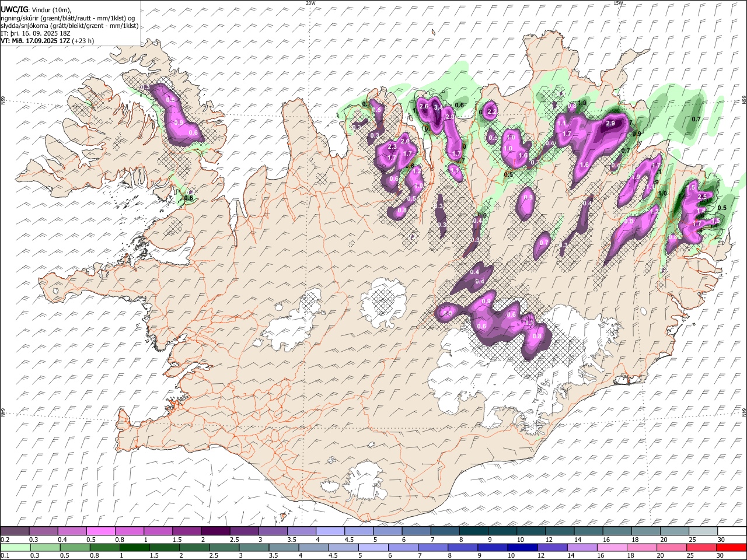Click the '0.1' scale label
Image resolution: width=747 pixels, height=560 pixels.
point(5,556)
